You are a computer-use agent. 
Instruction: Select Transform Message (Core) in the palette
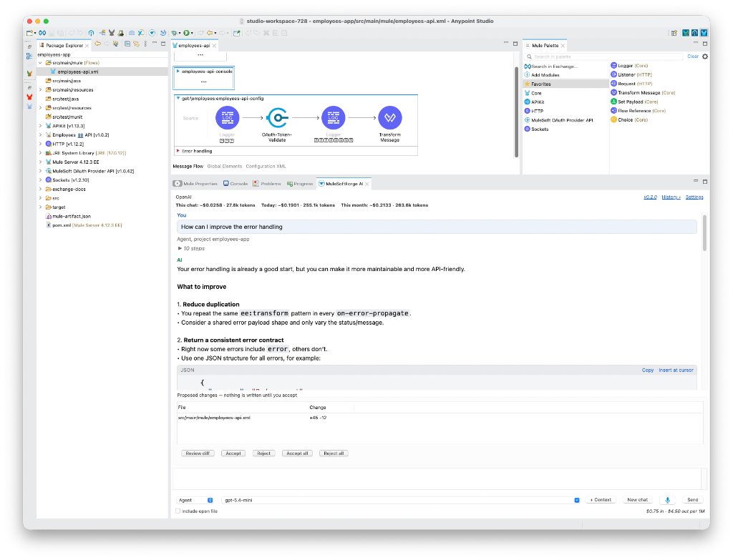tap(643, 92)
